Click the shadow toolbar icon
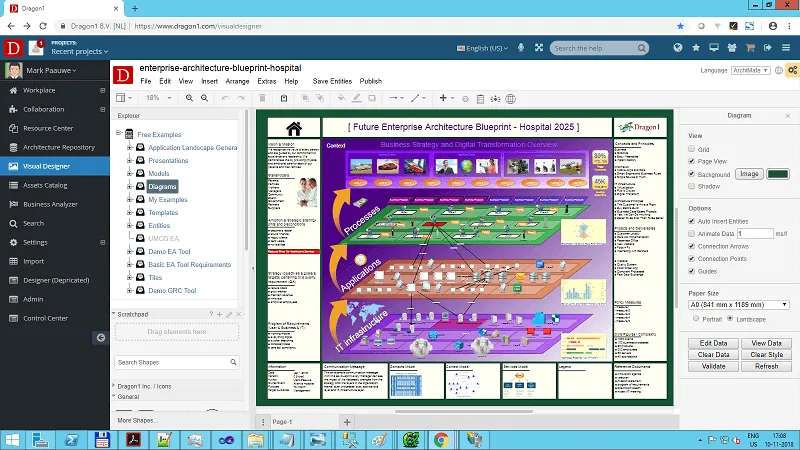800x450 pixels. [x=372, y=98]
